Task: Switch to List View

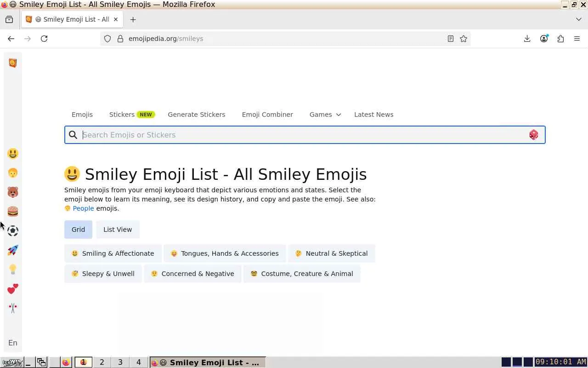Action: pyautogui.click(x=118, y=230)
